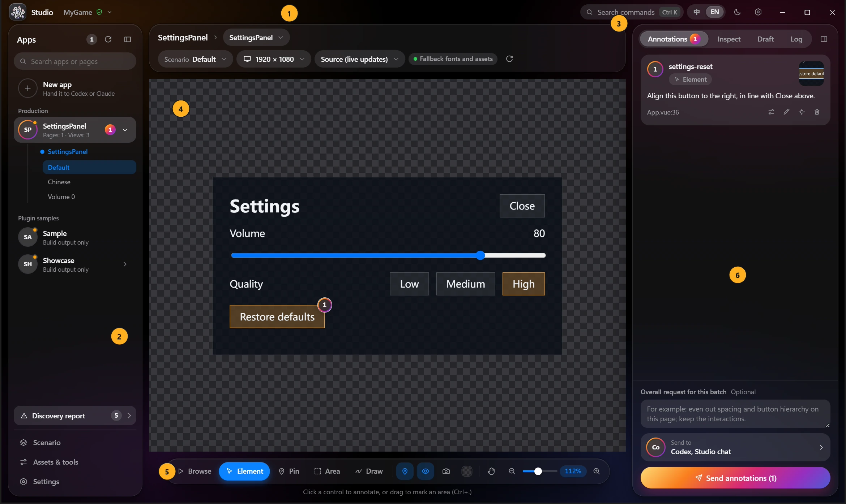Select the hand pan tool

(491, 471)
